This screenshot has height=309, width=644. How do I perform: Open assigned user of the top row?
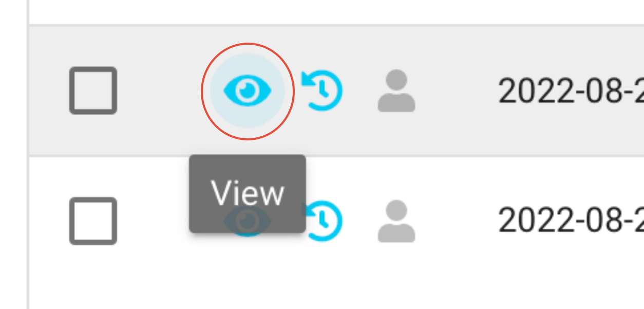tap(396, 91)
